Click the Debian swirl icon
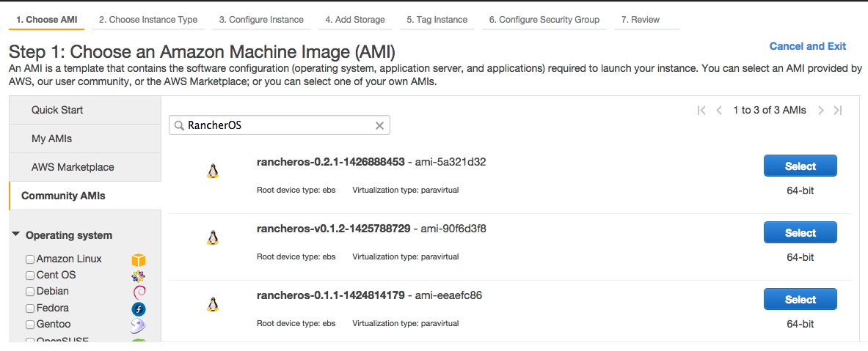Screen dimensions: 868x351 click(139, 292)
